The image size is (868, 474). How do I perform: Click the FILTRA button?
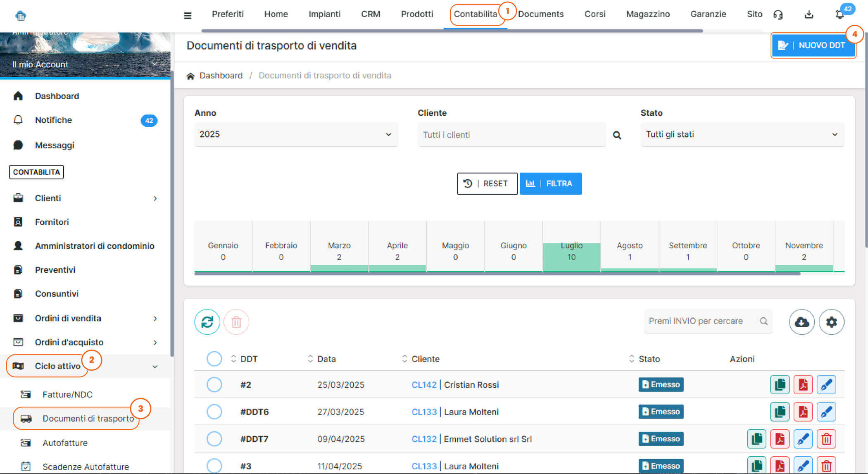click(x=550, y=183)
